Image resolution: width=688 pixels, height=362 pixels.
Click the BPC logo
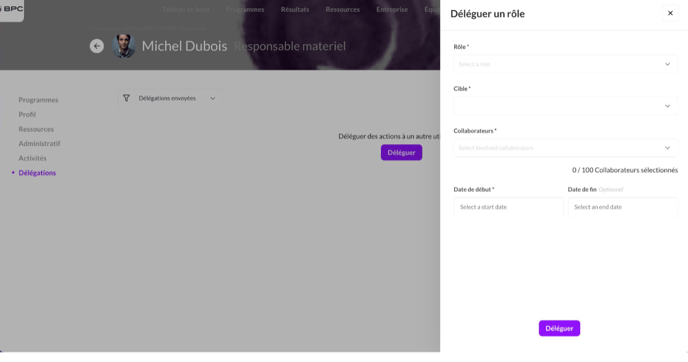click(x=12, y=9)
